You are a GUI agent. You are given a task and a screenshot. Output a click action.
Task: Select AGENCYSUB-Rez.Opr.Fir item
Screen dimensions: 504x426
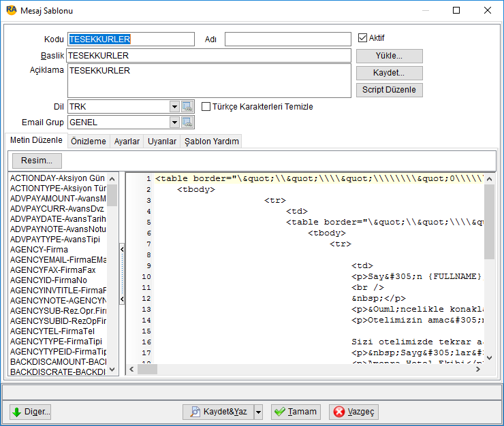(x=58, y=311)
